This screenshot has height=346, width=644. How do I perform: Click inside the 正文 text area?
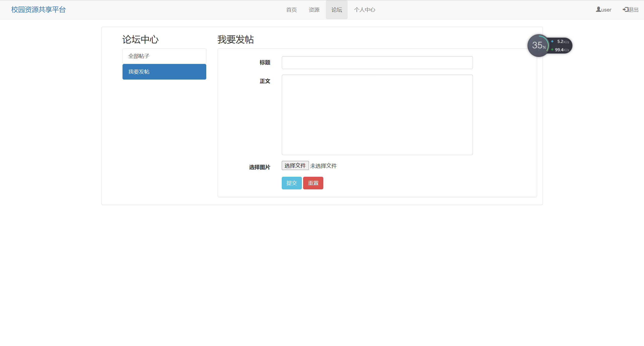pos(377,115)
